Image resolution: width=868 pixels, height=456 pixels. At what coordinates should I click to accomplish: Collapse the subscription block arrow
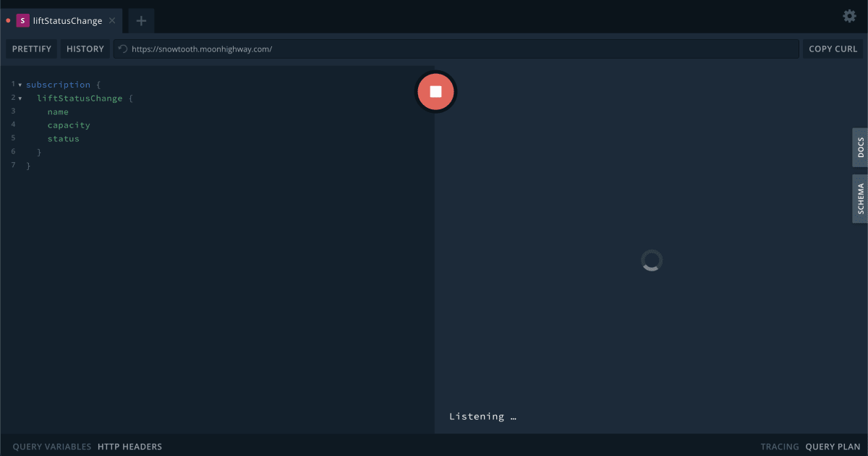coord(20,85)
